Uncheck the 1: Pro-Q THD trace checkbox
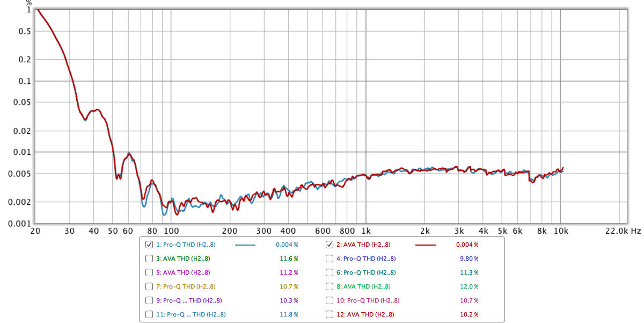644x323 pixels. coord(149,245)
